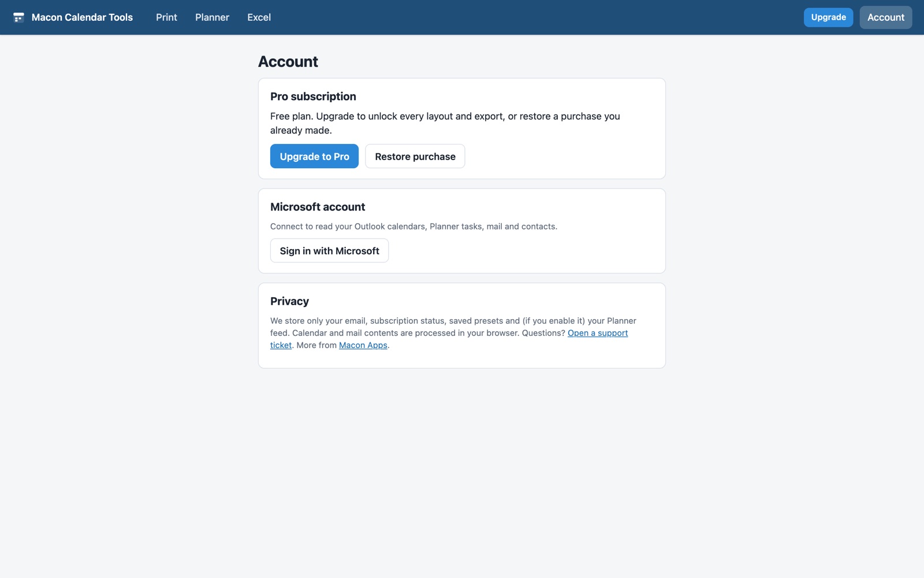Click the Pro subscription heading
Screen dimensions: 924x578
click(x=313, y=97)
